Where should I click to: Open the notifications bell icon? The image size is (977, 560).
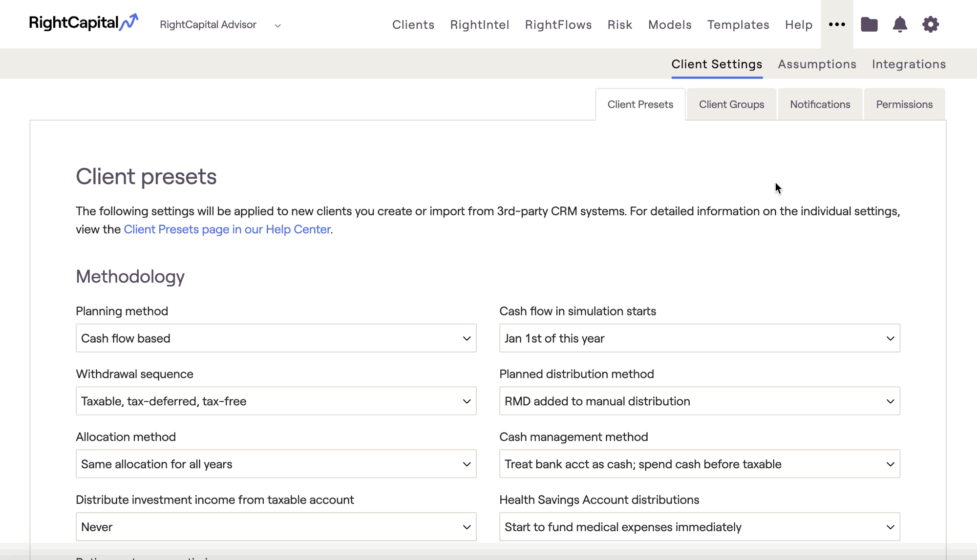[x=900, y=24]
